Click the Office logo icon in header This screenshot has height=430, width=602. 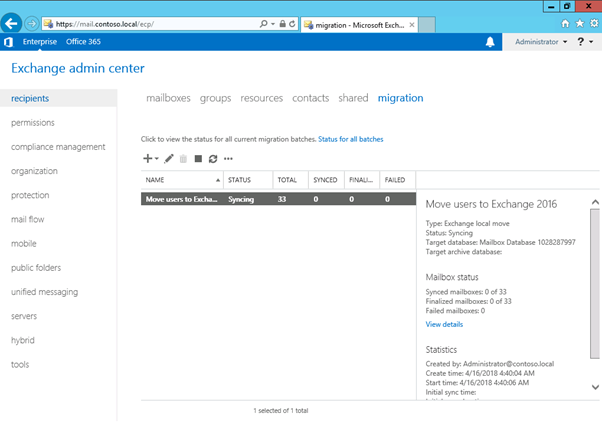[8, 42]
